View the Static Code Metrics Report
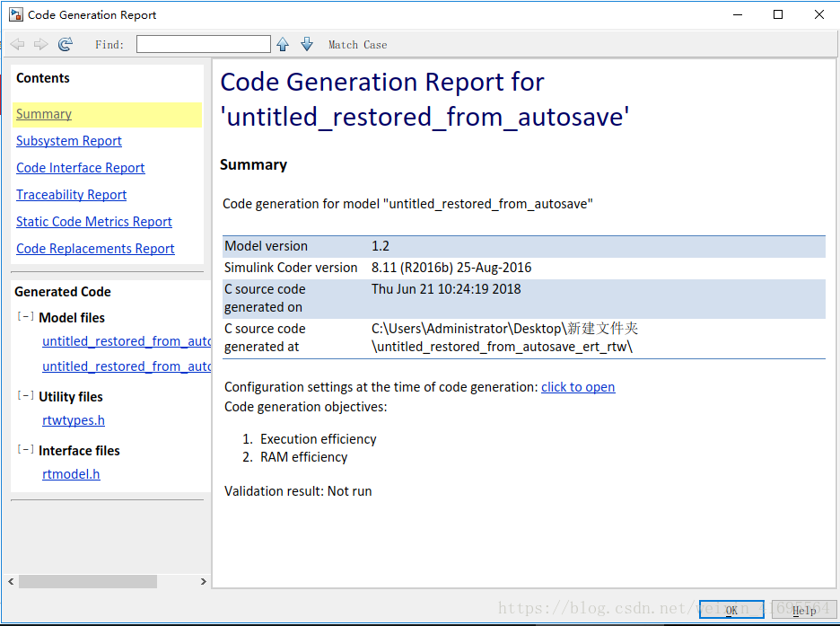Viewport: 840px width, 626px height. point(94,222)
